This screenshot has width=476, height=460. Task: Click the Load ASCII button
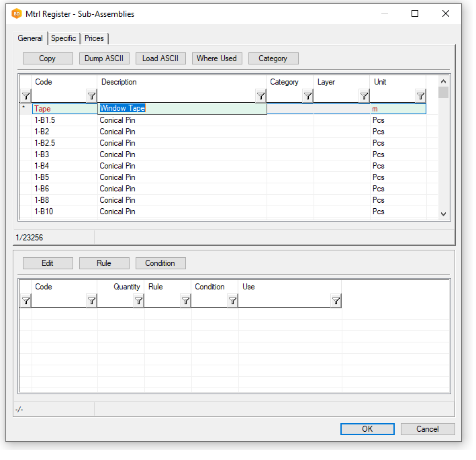click(160, 58)
